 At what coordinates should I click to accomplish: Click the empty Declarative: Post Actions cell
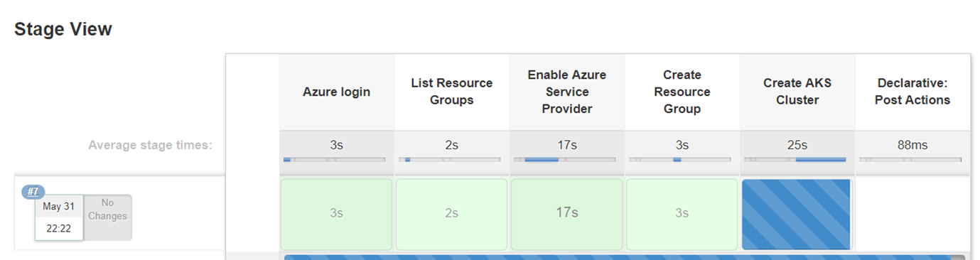click(x=912, y=214)
